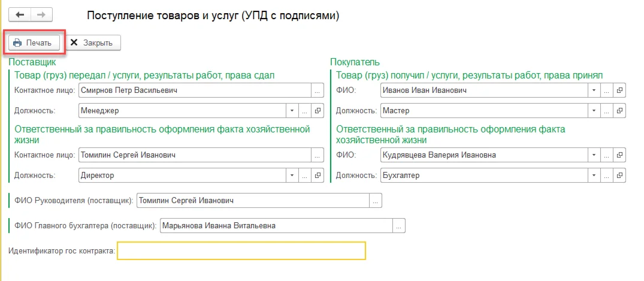Open the Менеджер position record icon
Viewport: 644px width, 281px height.
click(318, 111)
